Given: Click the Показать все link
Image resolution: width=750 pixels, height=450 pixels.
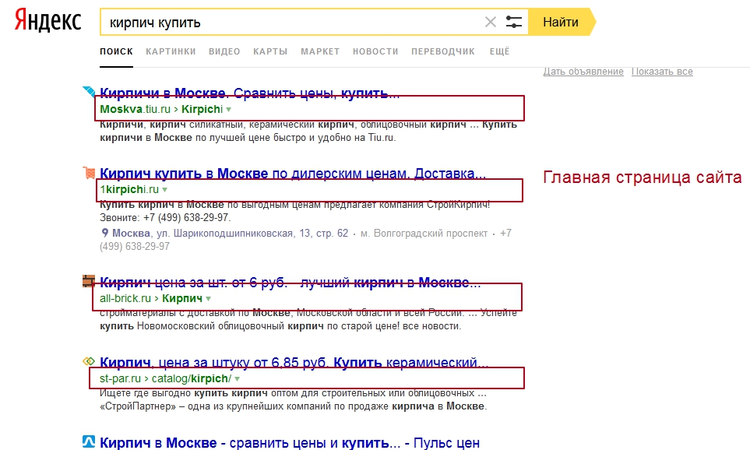Looking at the screenshot, I should [662, 71].
